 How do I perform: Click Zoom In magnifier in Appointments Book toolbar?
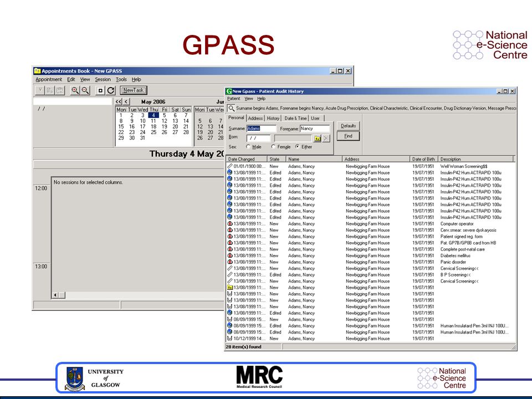point(75,90)
